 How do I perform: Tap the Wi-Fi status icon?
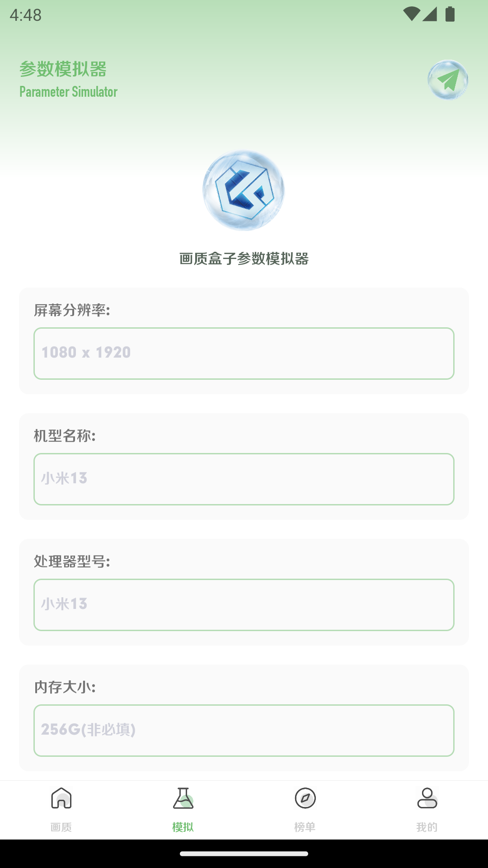[x=412, y=14]
